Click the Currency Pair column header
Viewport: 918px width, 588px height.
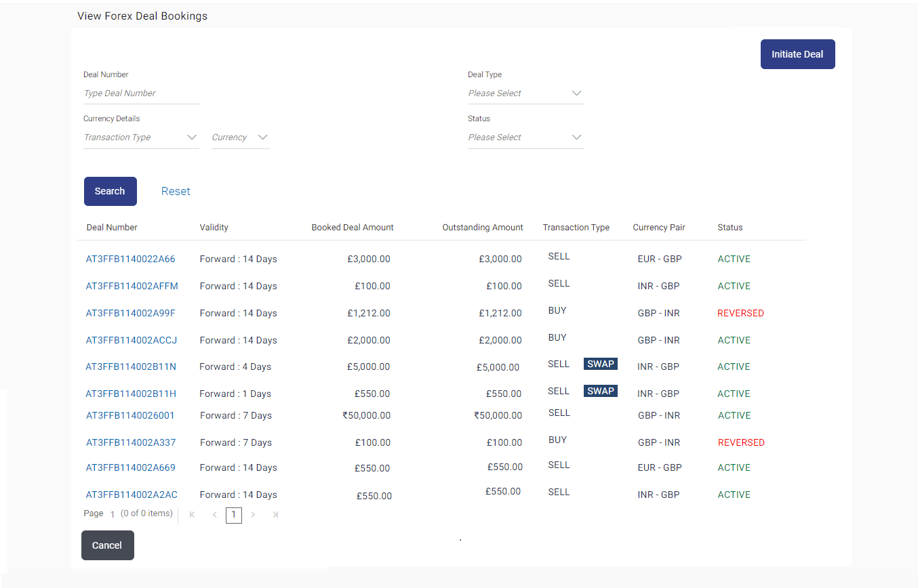point(659,228)
